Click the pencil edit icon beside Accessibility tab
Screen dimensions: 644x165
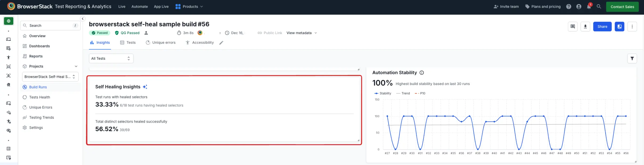click(221, 43)
